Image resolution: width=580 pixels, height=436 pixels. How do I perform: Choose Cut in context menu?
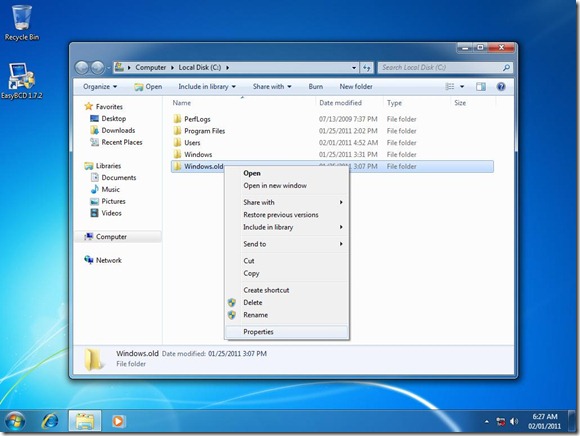click(249, 261)
